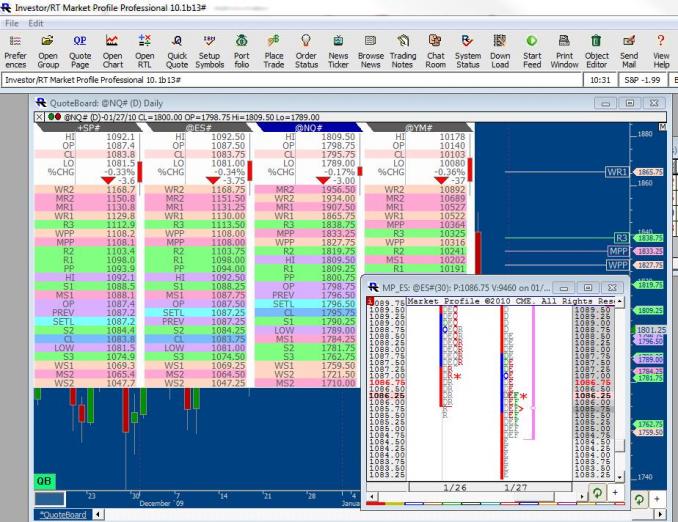Click the @ES# SETL value 1087.25
678x522 pixels.
coord(228,312)
